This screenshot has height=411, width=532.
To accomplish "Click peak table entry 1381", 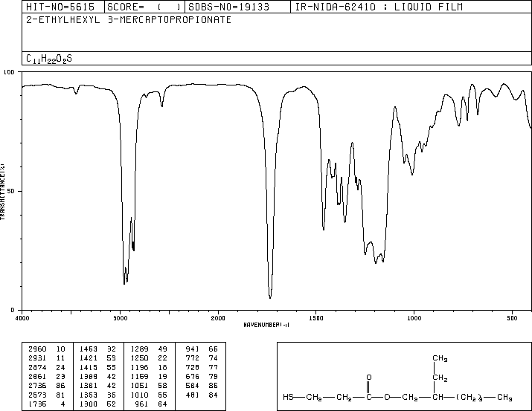I will (89, 386).
